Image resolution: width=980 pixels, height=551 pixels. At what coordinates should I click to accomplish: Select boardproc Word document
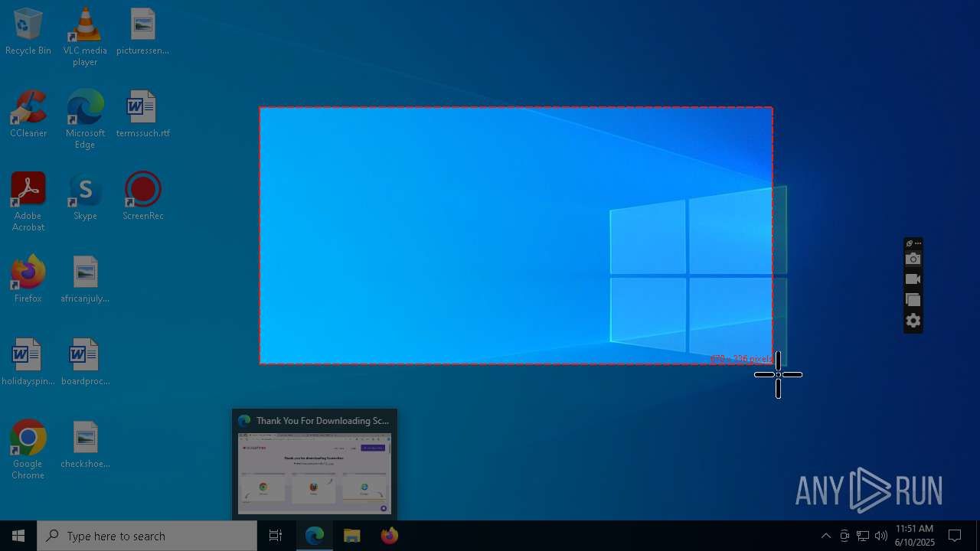pos(85,363)
